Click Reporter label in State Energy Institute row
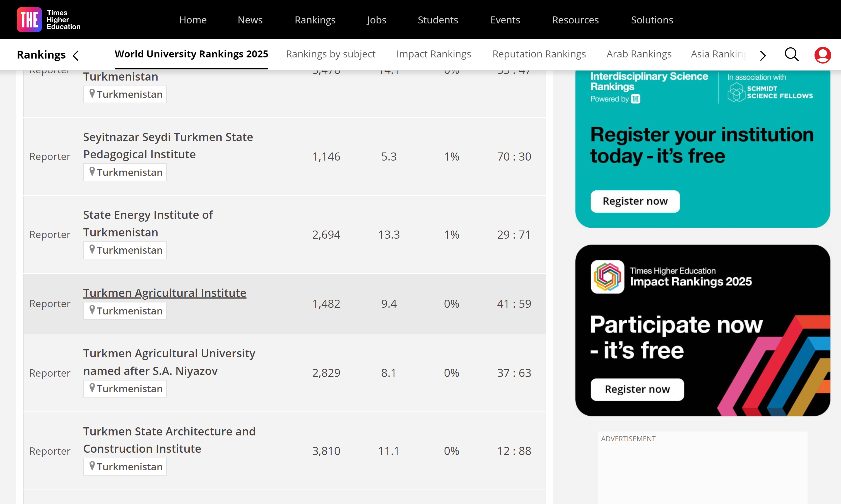This screenshot has width=841, height=504. click(50, 235)
